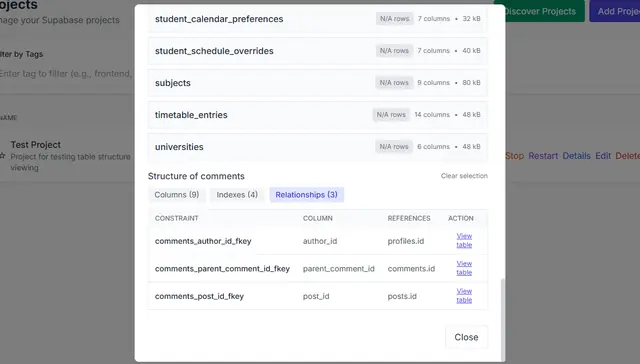Viewport: 640px width, 364px height.
Task: View table for comments_parent_comment_id_fkey
Action: point(464,268)
